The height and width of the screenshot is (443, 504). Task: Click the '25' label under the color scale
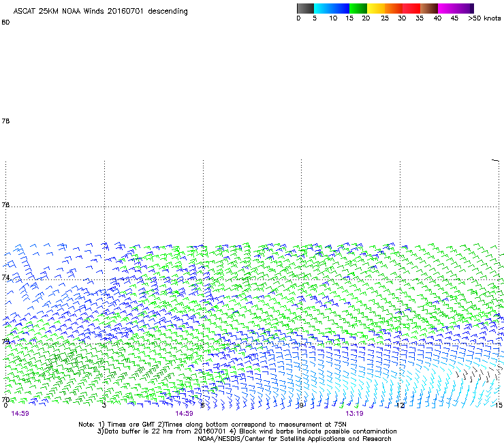(385, 18)
